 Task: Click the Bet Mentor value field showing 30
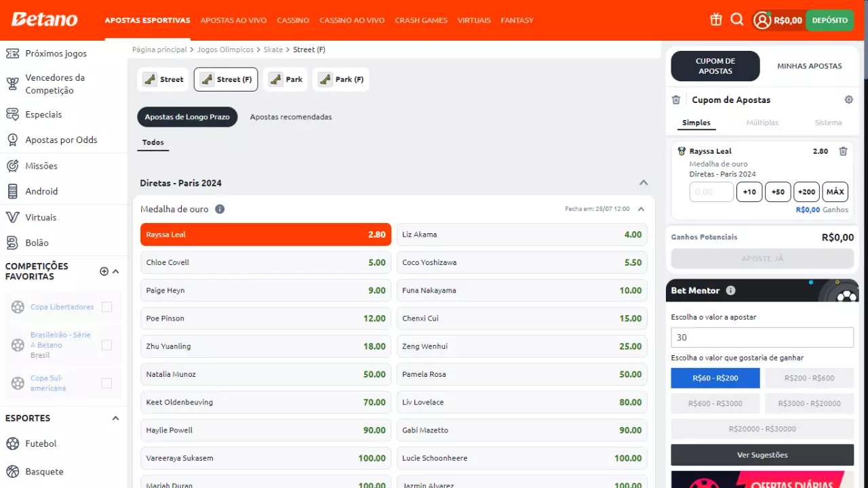click(x=762, y=338)
